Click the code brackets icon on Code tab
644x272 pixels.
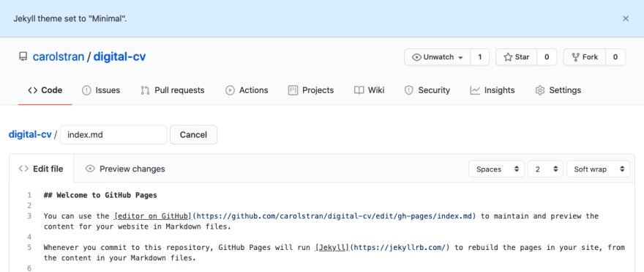click(32, 90)
